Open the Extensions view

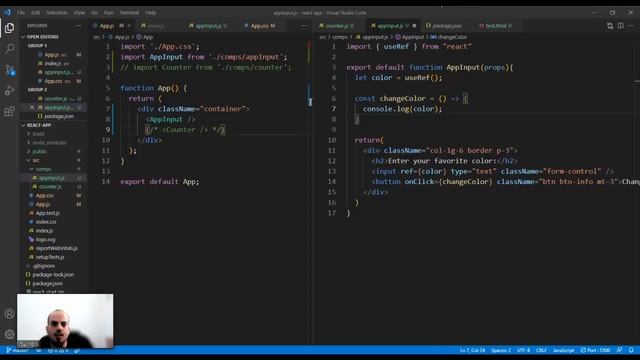coord(9,111)
